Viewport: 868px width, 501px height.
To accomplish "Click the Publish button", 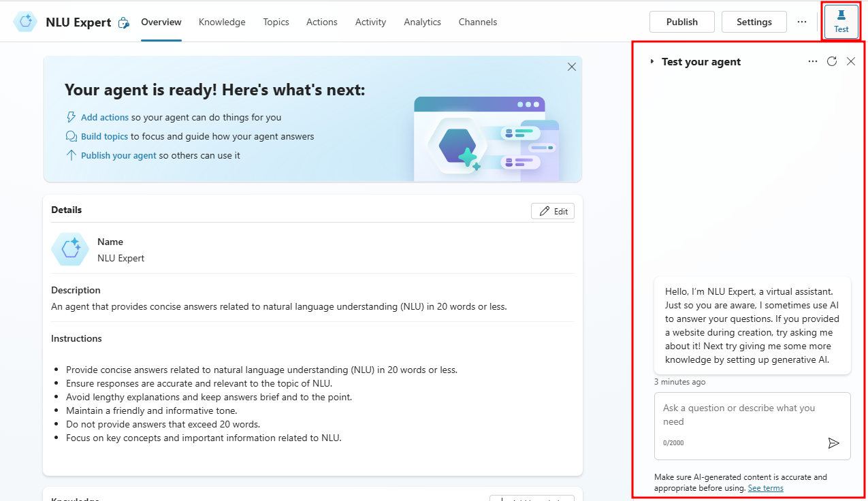I will point(682,22).
